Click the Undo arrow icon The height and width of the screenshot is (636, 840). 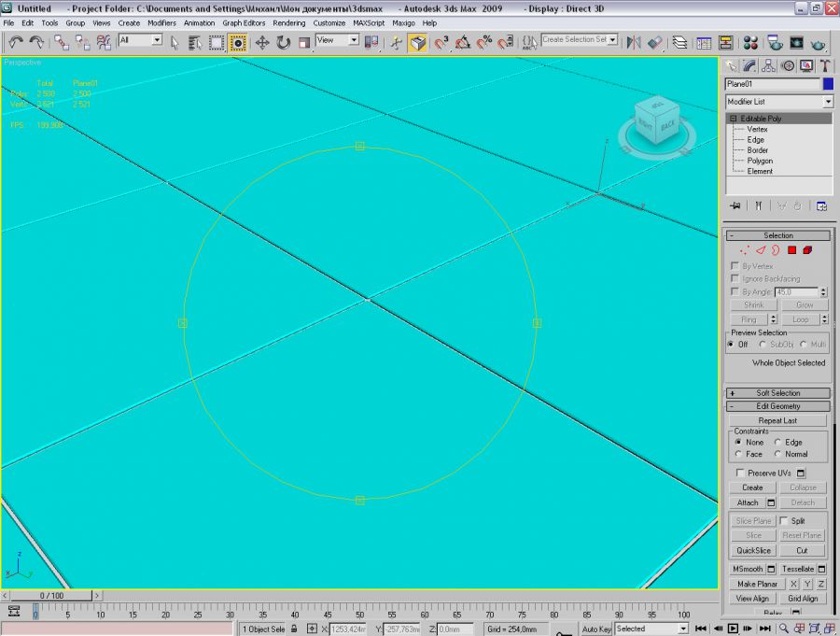pyautogui.click(x=16, y=42)
